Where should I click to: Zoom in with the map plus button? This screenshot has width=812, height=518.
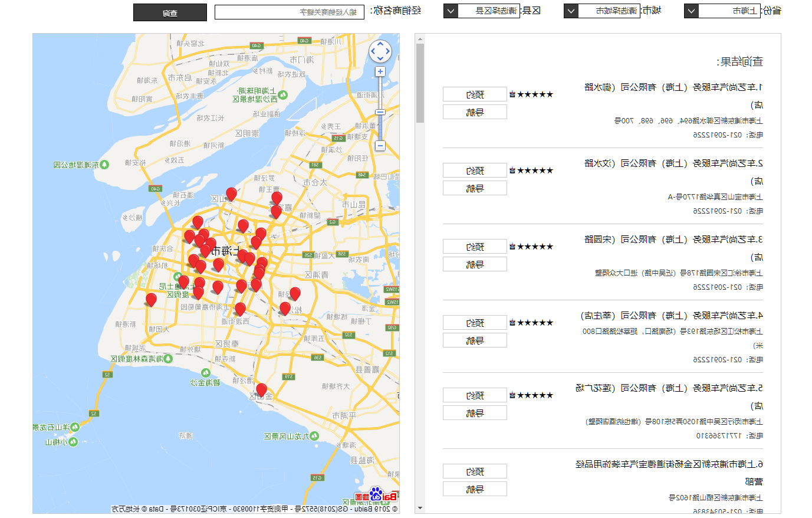[x=380, y=71]
